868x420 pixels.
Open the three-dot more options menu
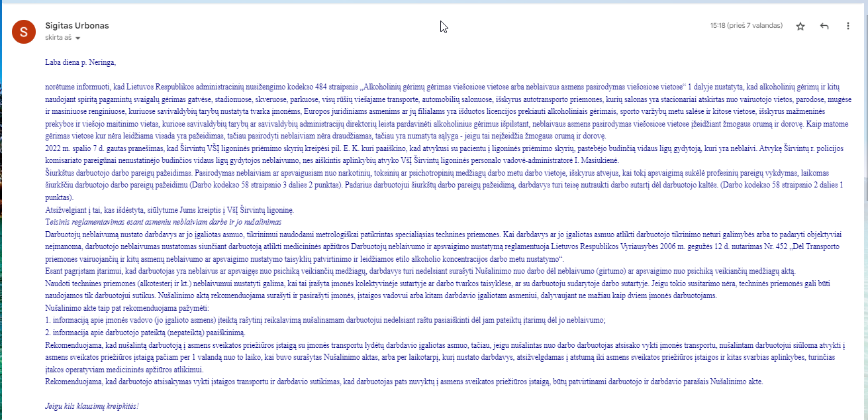[x=848, y=26]
